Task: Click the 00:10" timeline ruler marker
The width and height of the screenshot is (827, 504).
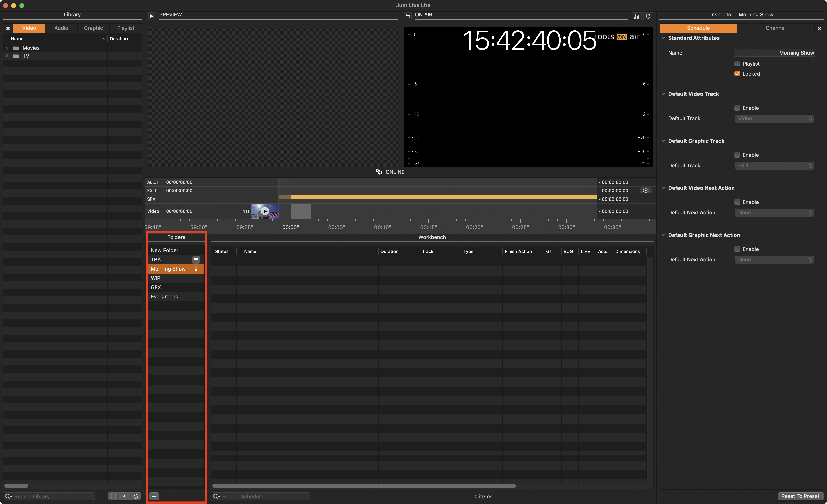Action: (383, 227)
